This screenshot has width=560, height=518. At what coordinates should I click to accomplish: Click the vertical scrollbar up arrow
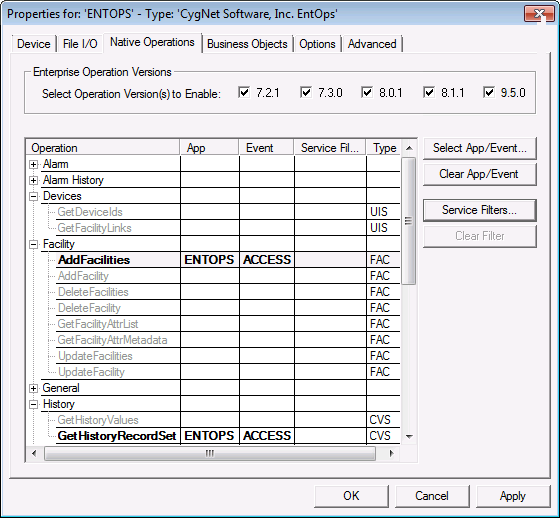409,148
